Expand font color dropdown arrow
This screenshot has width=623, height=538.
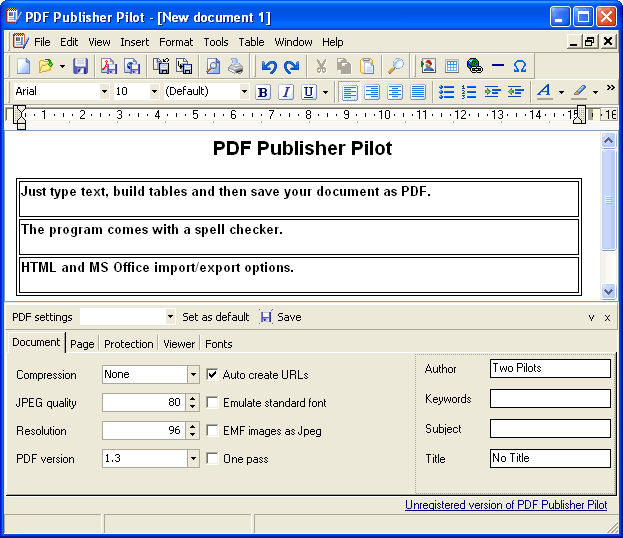pos(561,92)
